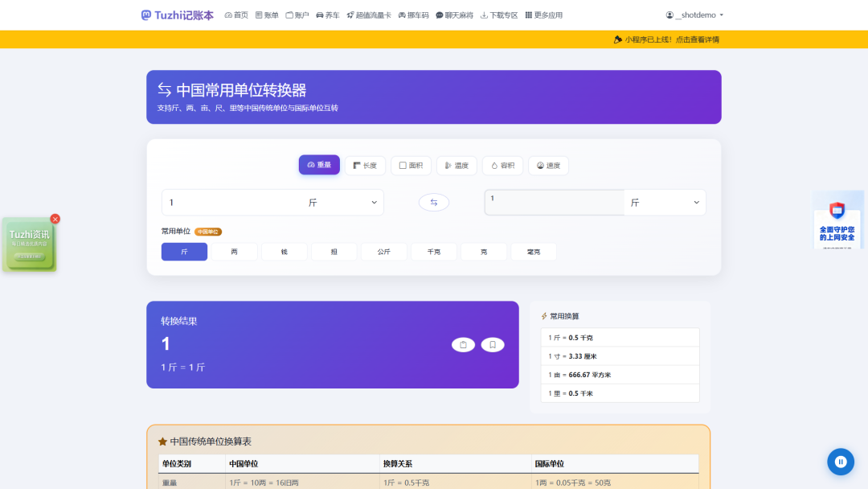Screen dimensions: 868x489
Task: Click 小程序已上线 announcement link
Action: (x=672, y=39)
